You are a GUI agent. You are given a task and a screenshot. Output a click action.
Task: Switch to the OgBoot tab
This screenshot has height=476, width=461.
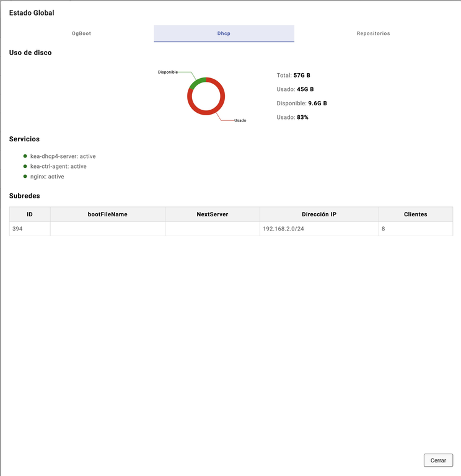[81, 33]
